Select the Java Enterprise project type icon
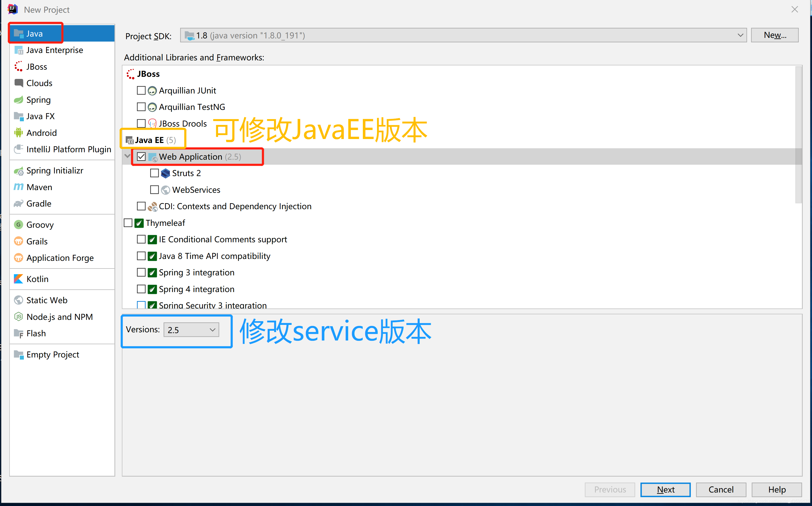Screen dimensions: 812x506 19,50
